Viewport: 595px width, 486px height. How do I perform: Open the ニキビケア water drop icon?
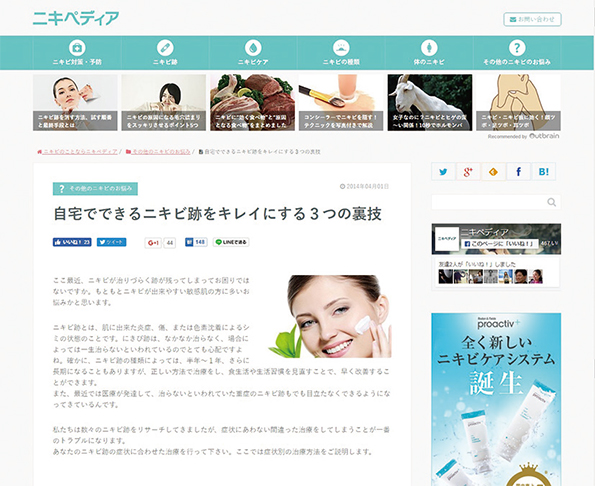(253, 48)
